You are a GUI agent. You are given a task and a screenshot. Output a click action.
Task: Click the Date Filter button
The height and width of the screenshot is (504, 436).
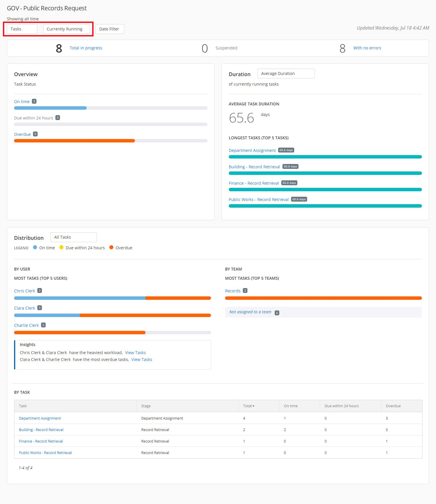(110, 29)
